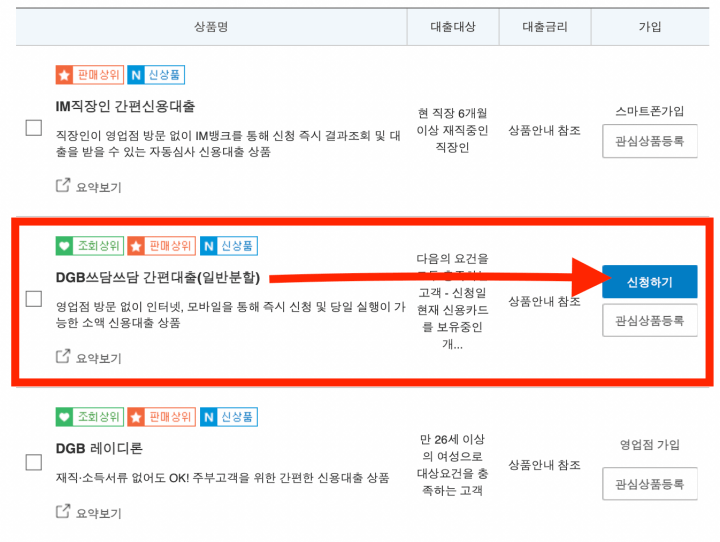Click the '현 직장 6개월 이상 재직중인 직장인' cell

(452, 130)
